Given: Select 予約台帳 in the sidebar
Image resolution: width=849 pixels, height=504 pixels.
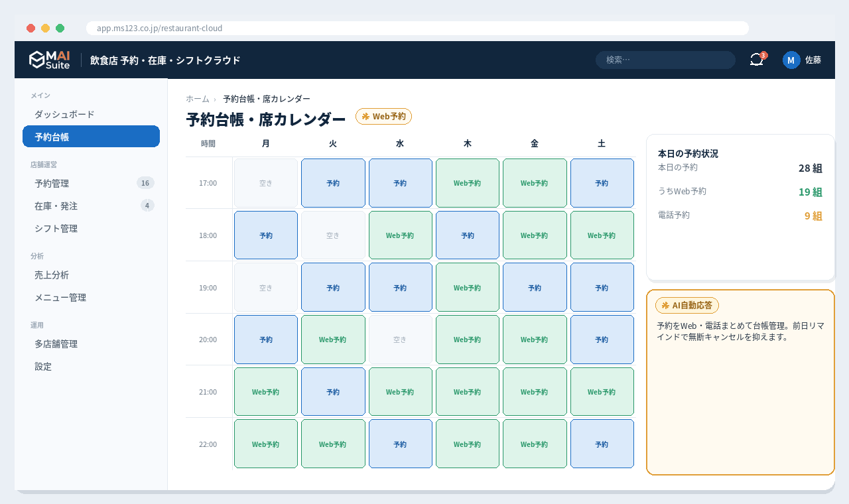Looking at the screenshot, I should [91, 137].
